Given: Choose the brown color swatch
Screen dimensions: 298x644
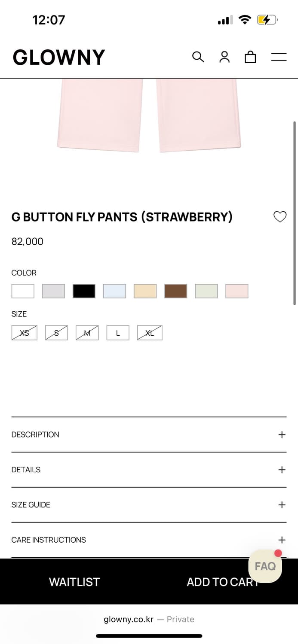Looking at the screenshot, I should tap(175, 291).
